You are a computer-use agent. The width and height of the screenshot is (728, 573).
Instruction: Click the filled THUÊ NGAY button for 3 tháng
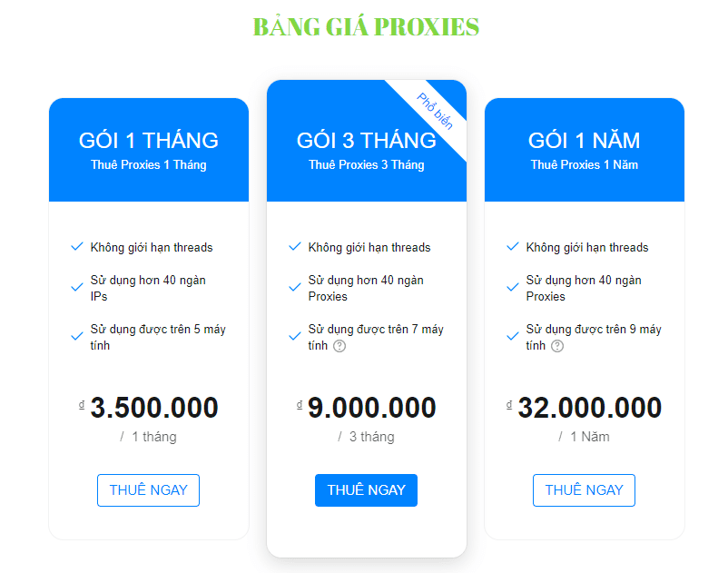(366, 490)
